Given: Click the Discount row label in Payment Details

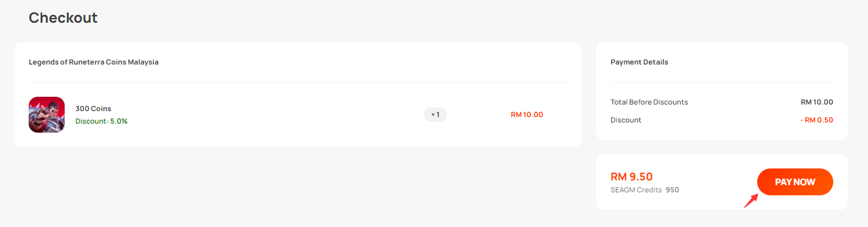Looking at the screenshot, I should (626, 120).
